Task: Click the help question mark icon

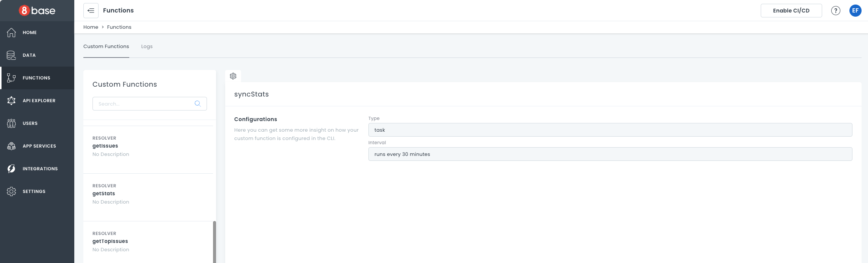Action: click(835, 11)
